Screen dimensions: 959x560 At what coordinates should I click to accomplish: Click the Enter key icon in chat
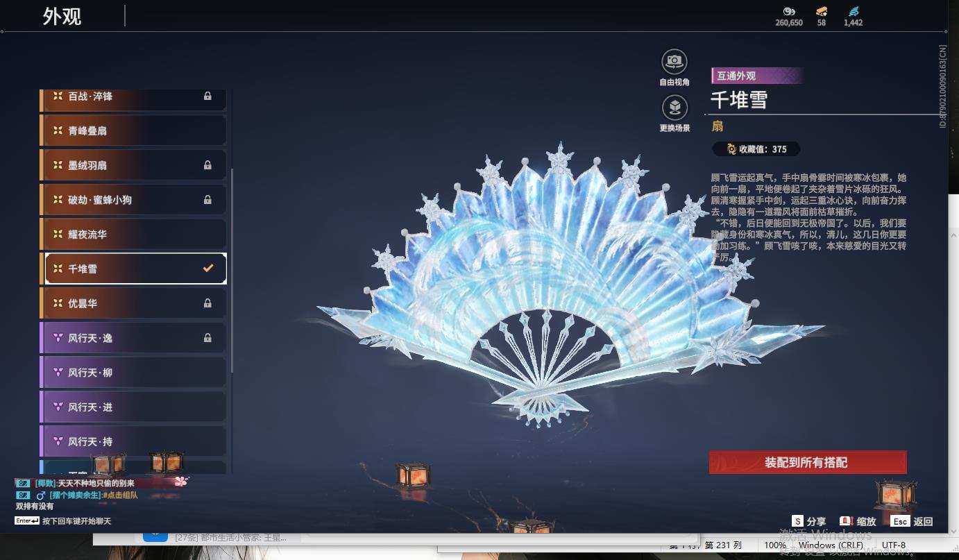(27, 520)
